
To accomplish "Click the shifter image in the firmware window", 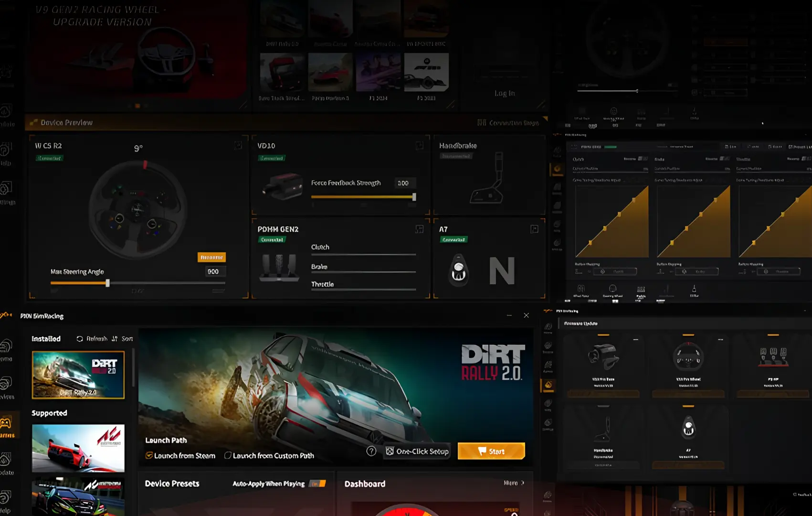I will [688, 428].
